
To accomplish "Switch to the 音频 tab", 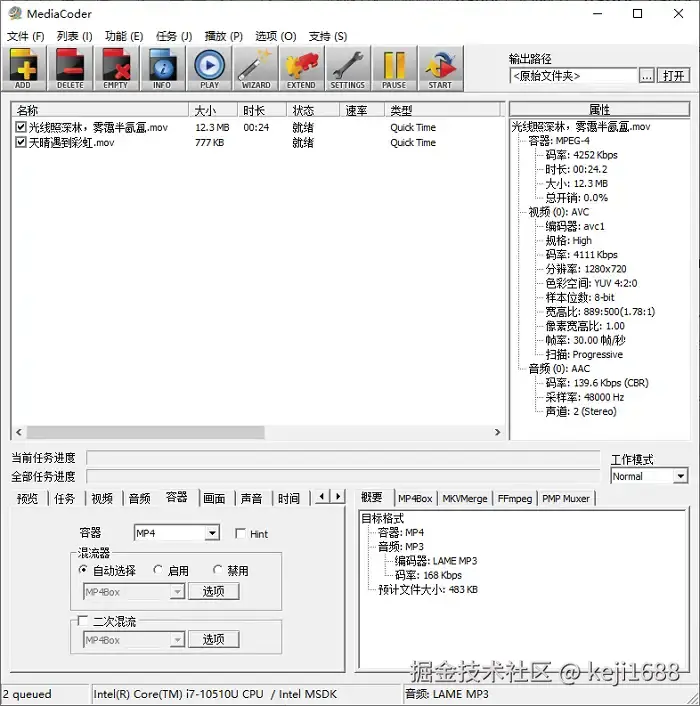I will click(x=140, y=498).
